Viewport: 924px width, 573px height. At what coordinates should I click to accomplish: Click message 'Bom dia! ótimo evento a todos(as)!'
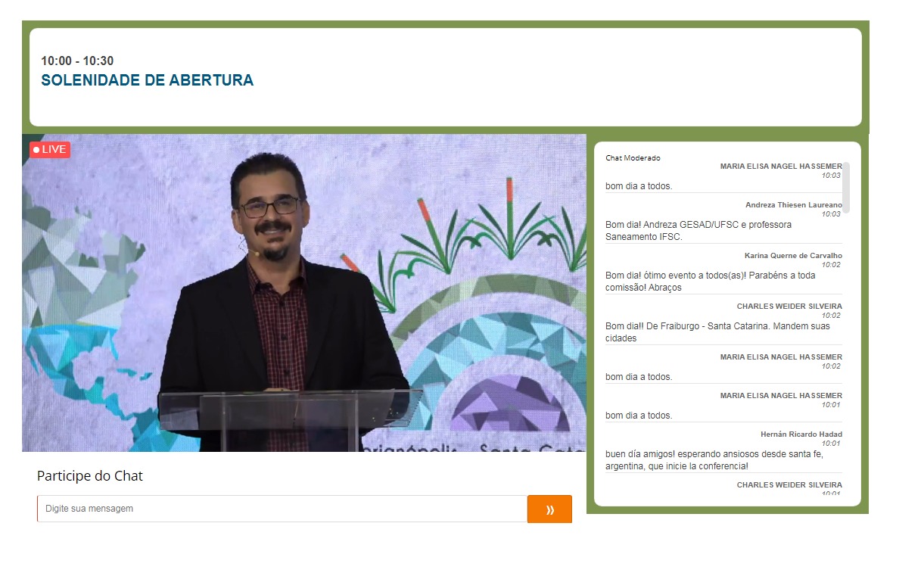coord(711,282)
